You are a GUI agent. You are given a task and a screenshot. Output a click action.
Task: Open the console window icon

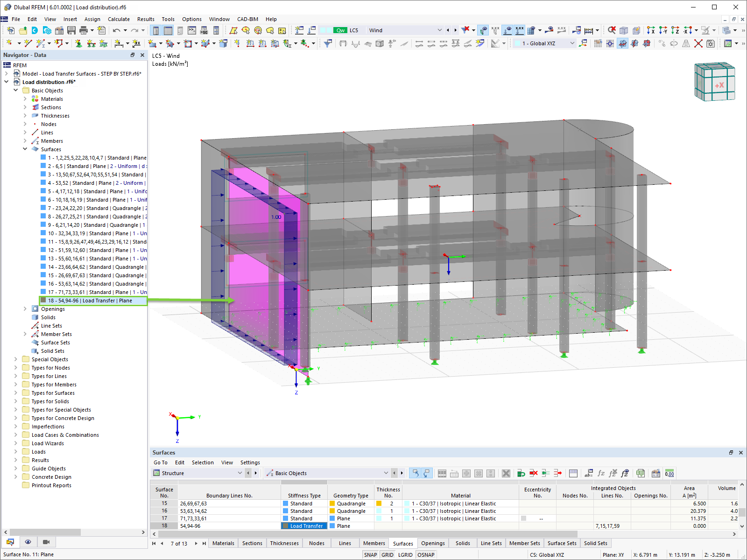pyautogui.click(x=192, y=30)
